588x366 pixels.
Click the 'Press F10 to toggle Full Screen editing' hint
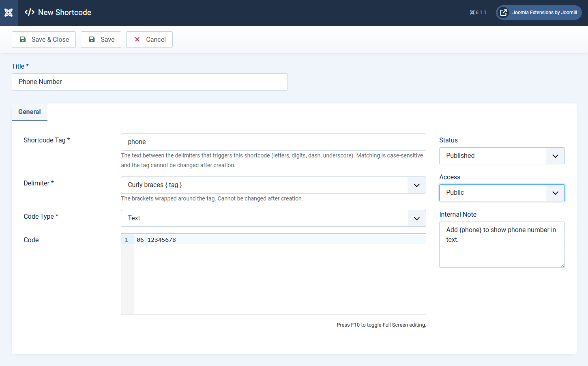[381, 325]
